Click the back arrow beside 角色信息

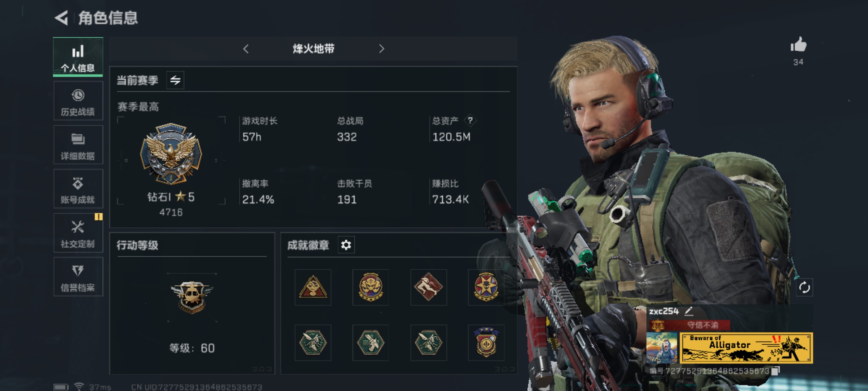(x=61, y=17)
